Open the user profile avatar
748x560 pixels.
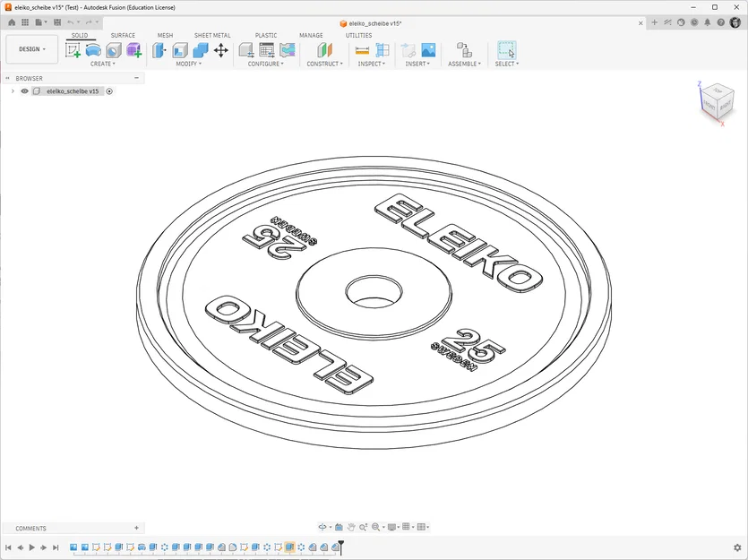point(735,22)
